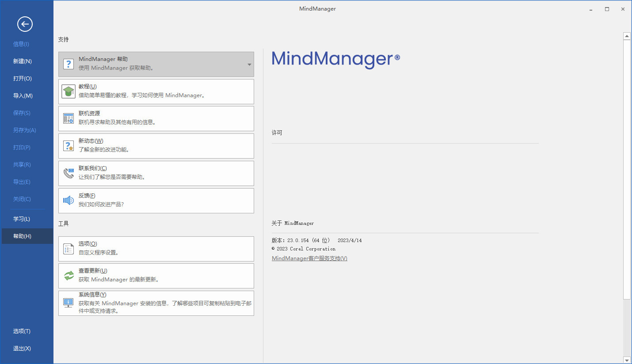Click the monitor info icon for 系统信息

tap(68, 303)
